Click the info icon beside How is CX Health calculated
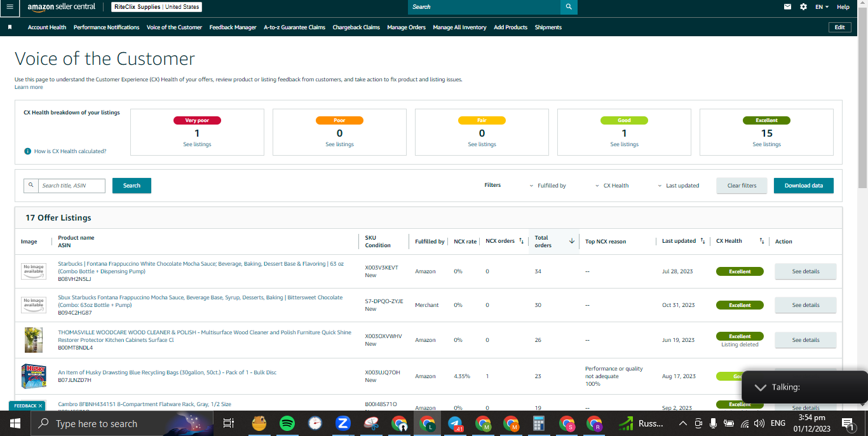The image size is (868, 436). [27, 151]
